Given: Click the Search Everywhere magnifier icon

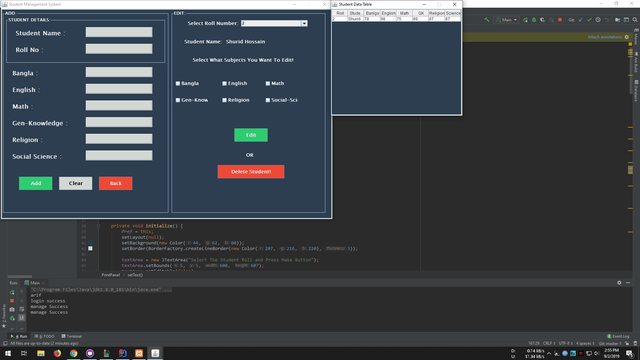Looking at the screenshot, I should point(635,20).
